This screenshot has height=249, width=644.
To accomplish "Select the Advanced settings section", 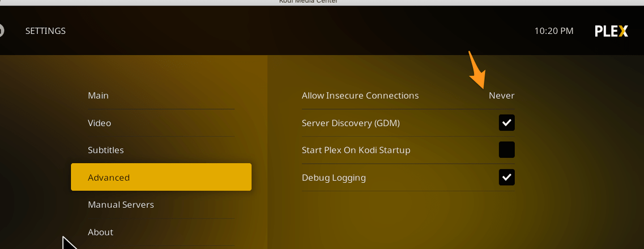I will click(x=161, y=177).
